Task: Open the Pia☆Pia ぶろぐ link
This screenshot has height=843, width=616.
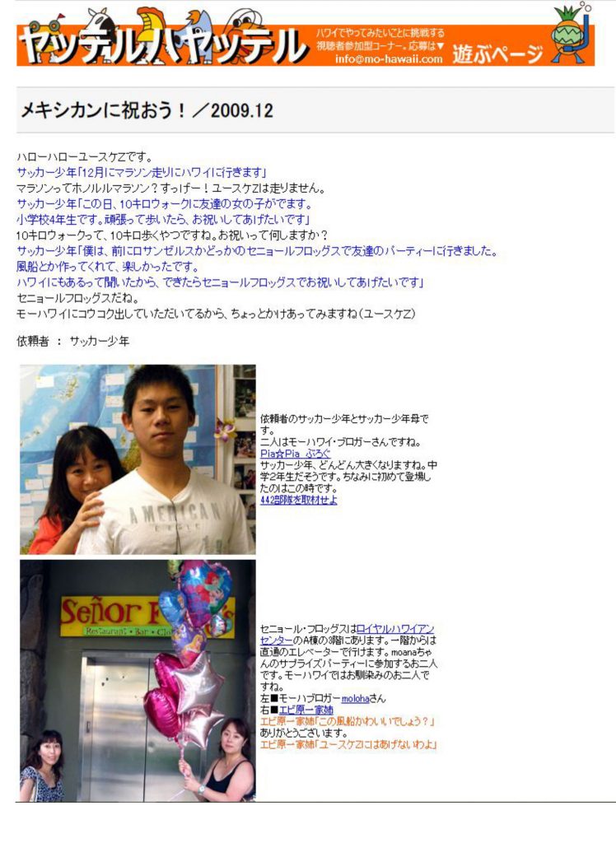Action: click(x=295, y=454)
